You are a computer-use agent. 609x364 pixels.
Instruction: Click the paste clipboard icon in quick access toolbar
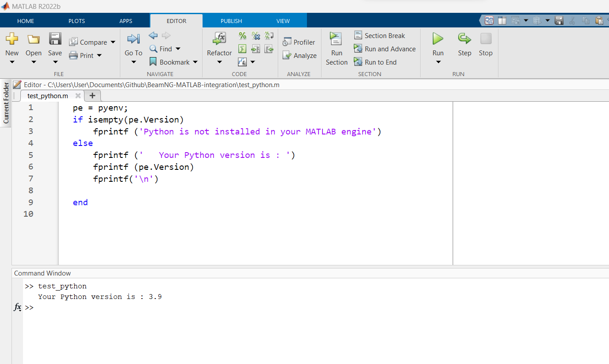(x=599, y=20)
